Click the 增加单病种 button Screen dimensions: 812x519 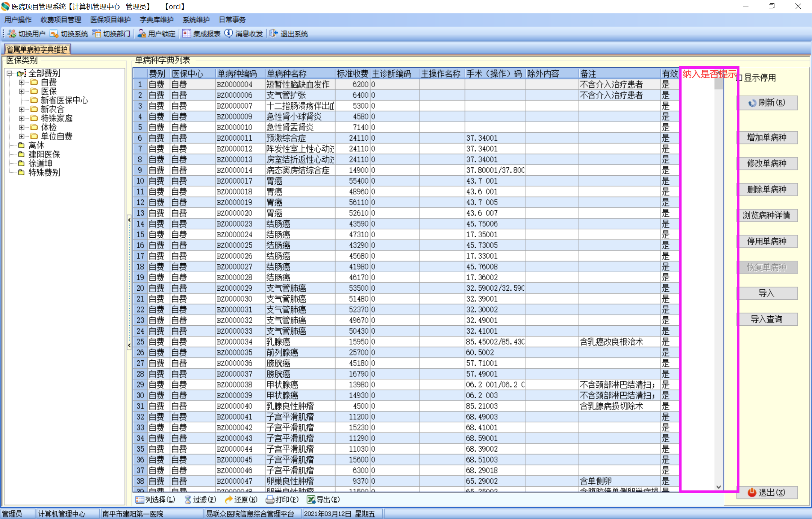(x=767, y=138)
